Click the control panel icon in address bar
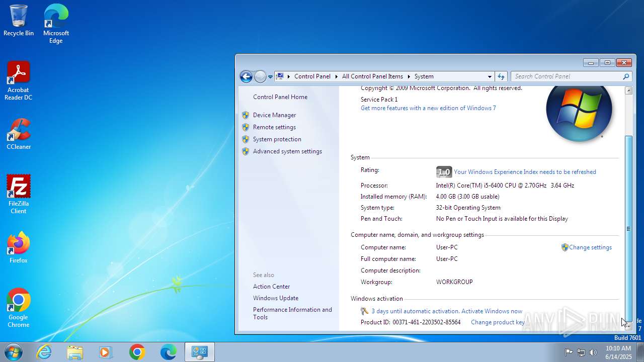The image size is (644, 362). coord(280,76)
